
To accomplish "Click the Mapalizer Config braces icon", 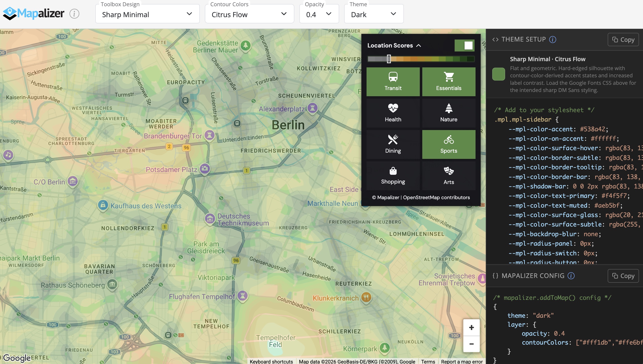I will tap(495, 276).
